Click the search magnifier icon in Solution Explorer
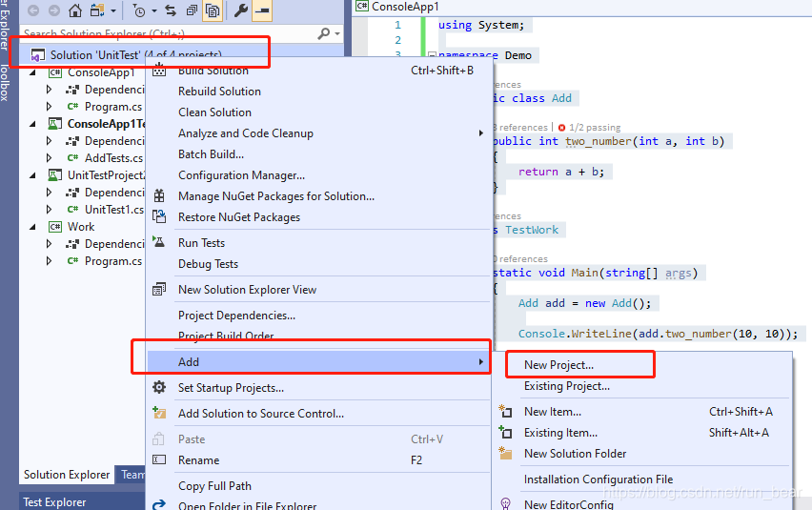The image size is (812, 510). [324, 33]
